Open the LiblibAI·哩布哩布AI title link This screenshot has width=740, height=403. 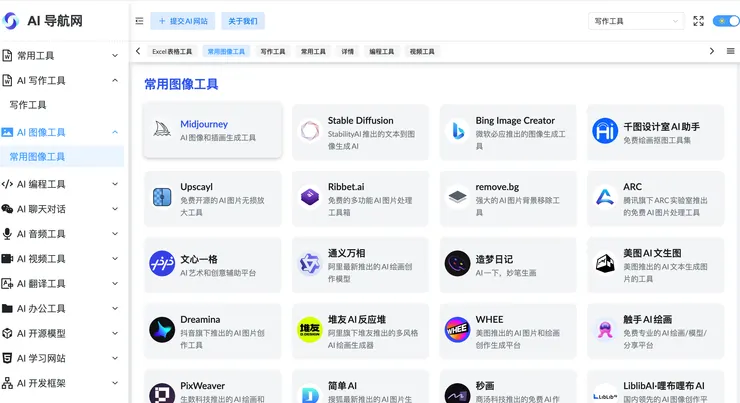(664, 386)
